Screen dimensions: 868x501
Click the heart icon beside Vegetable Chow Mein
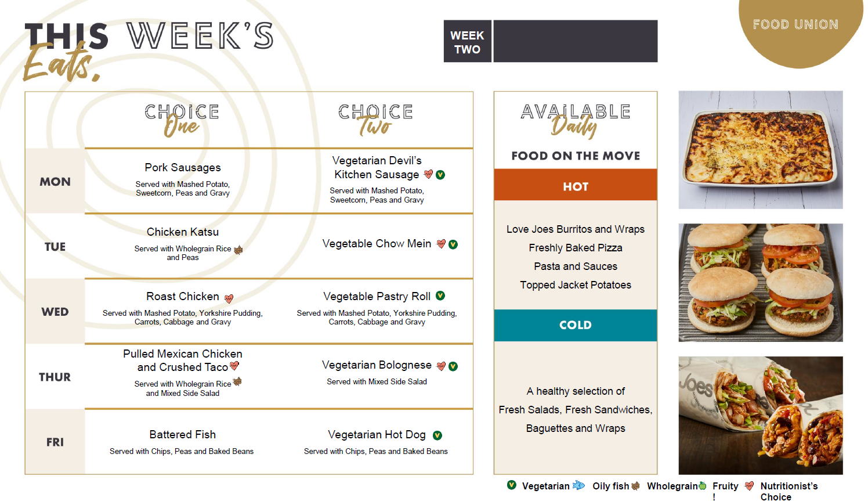(441, 244)
